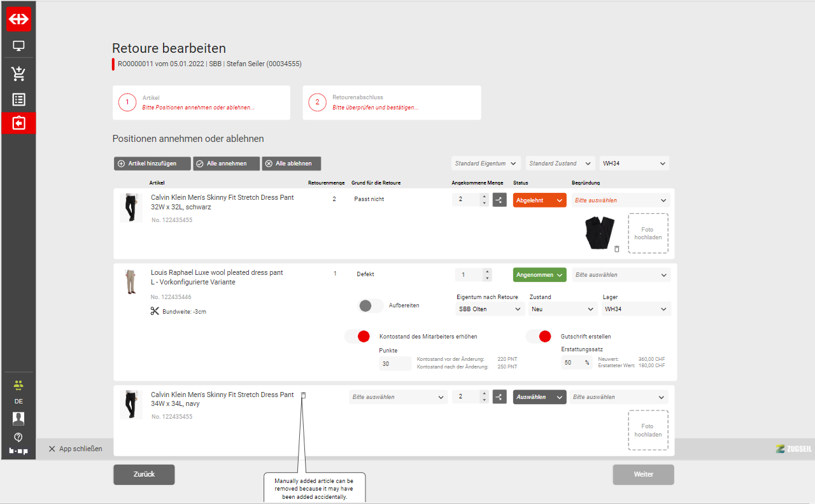This screenshot has width=815, height=504.
Task: Click the green switch-user icon in the sidebar
Action: (x=18, y=385)
